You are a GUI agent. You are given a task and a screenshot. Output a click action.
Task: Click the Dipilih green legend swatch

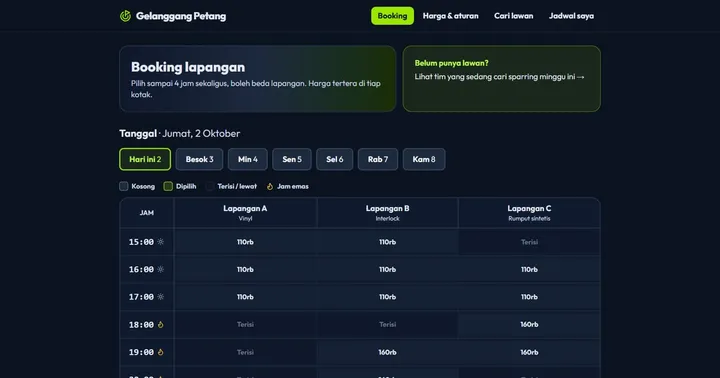point(168,186)
